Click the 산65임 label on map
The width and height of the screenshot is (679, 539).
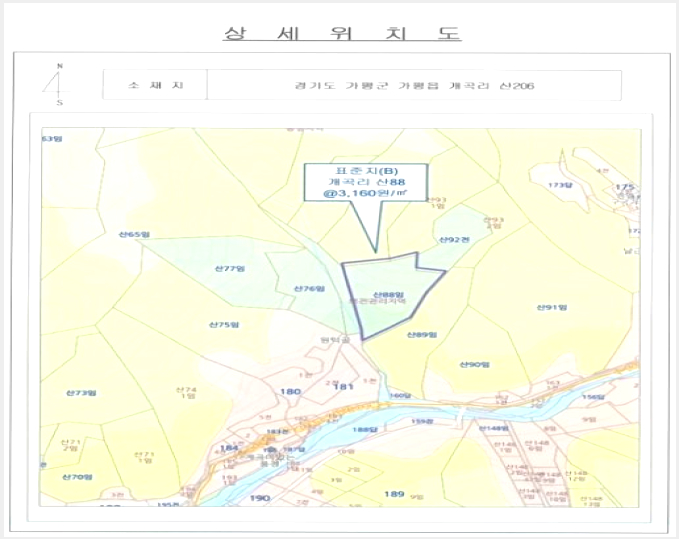[x=134, y=235]
